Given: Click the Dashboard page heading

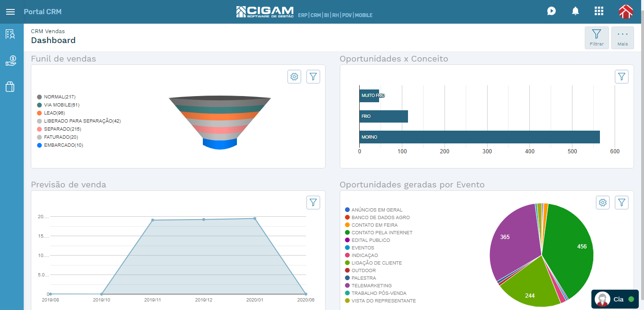Looking at the screenshot, I should [53, 40].
